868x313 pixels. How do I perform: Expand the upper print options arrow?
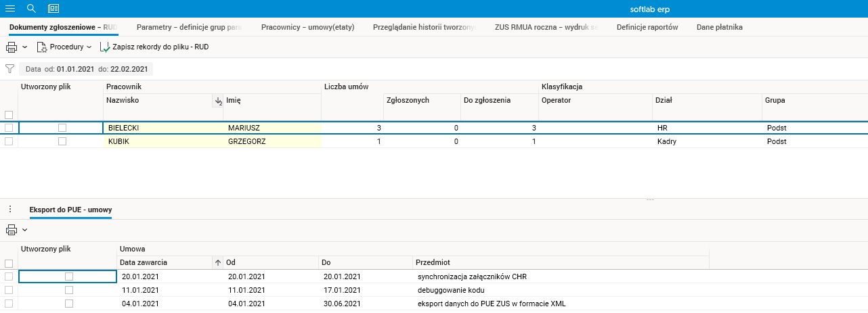(x=25, y=47)
